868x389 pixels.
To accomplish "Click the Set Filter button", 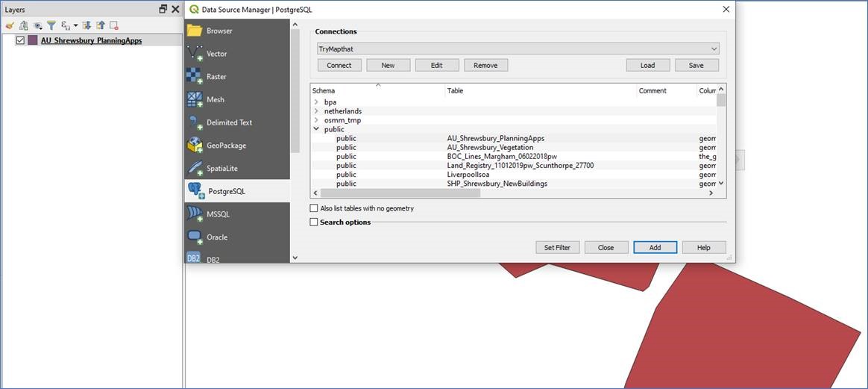I will click(558, 248).
